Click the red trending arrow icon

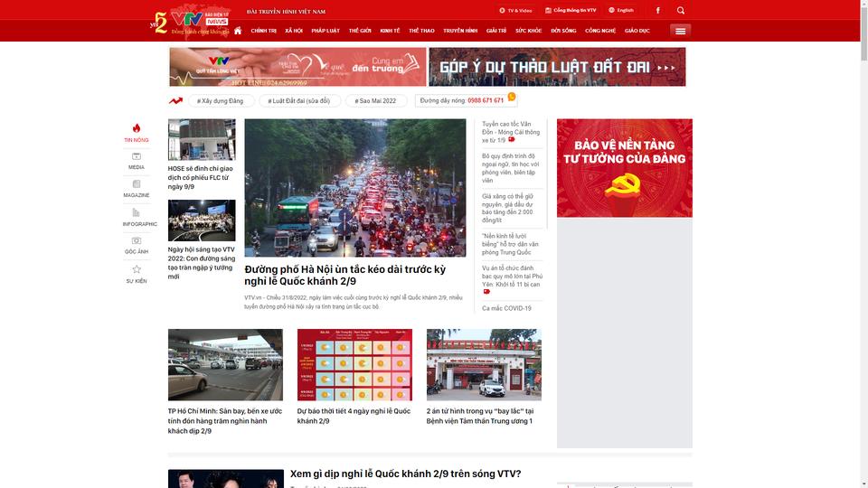pos(175,100)
